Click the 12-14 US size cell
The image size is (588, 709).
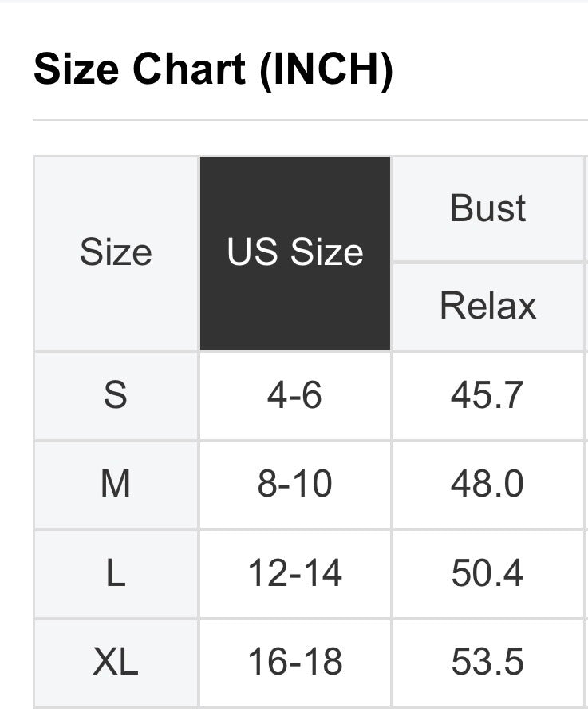295,573
